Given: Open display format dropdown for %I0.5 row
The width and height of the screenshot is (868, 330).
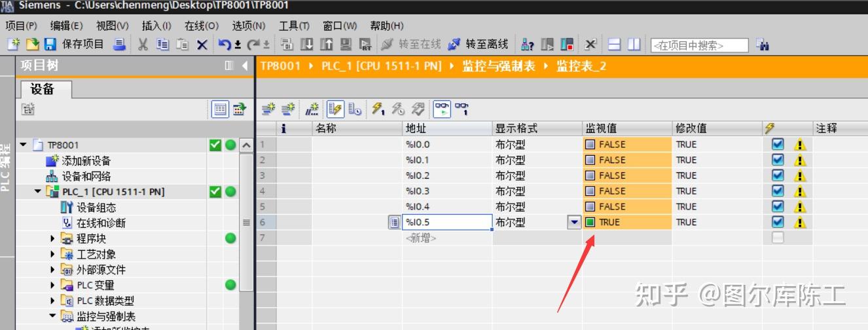Looking at the screenshot, I should (574, 222).
